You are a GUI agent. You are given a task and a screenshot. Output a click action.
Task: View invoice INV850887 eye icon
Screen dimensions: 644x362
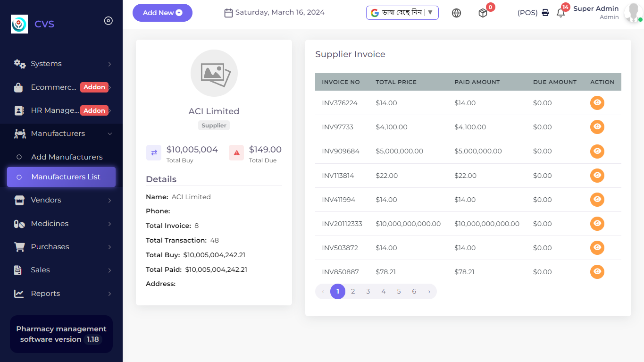pos(597,272)
